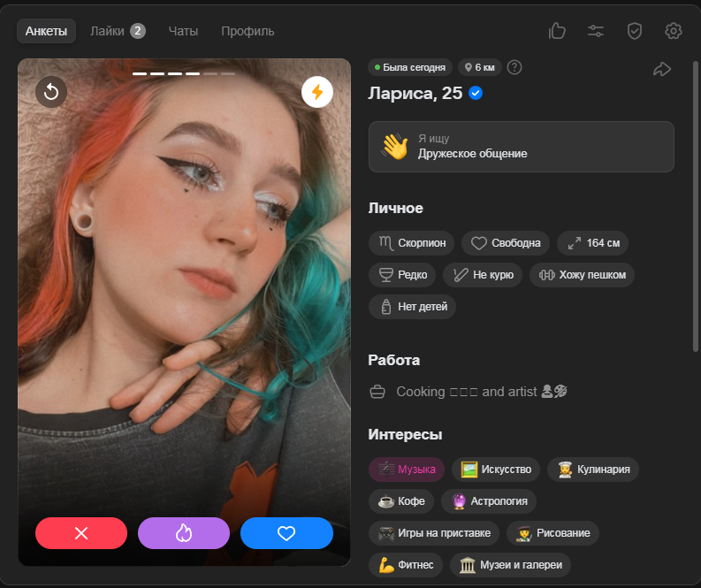
Task: Undo last swipe with rewind button
Action: pos(51,92)
